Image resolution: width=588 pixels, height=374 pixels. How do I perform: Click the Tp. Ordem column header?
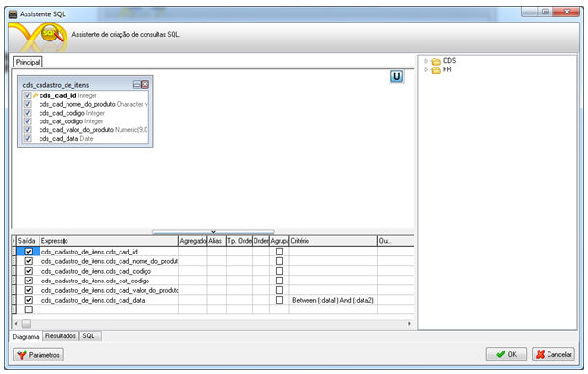[239, 241]
